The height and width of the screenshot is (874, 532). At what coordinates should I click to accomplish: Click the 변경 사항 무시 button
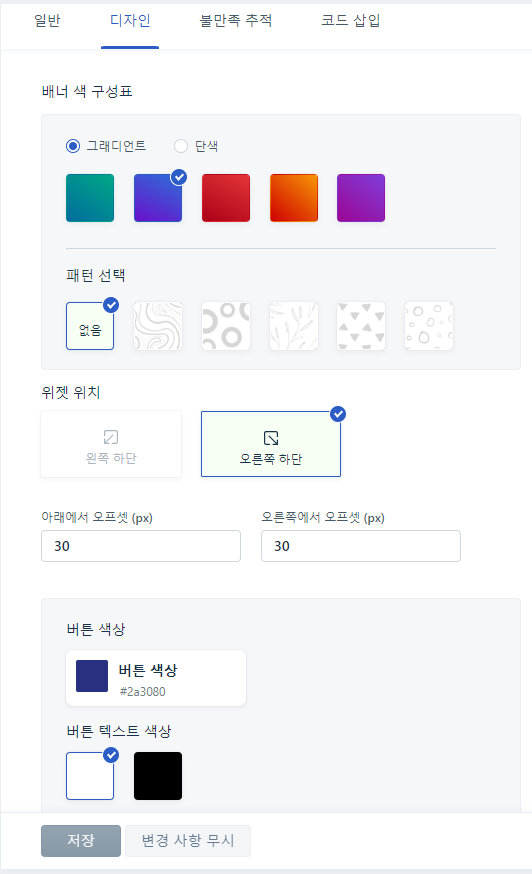188,841
